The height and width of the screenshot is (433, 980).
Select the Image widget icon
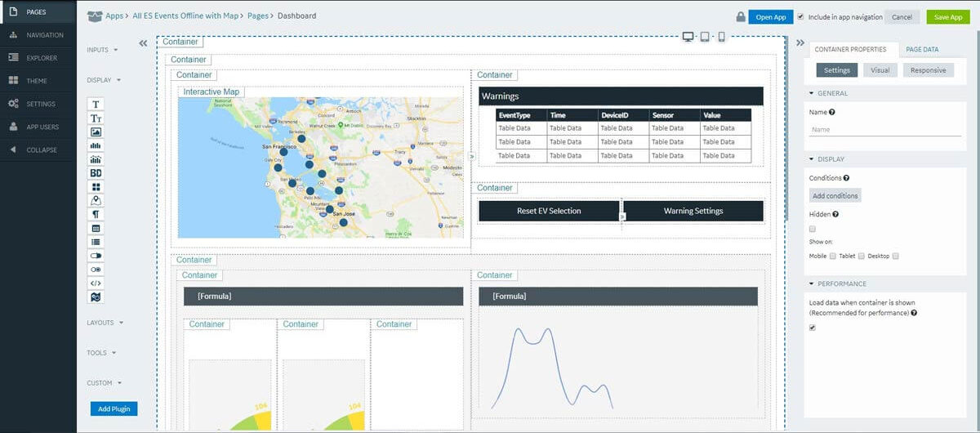click(x=96, y=132)
